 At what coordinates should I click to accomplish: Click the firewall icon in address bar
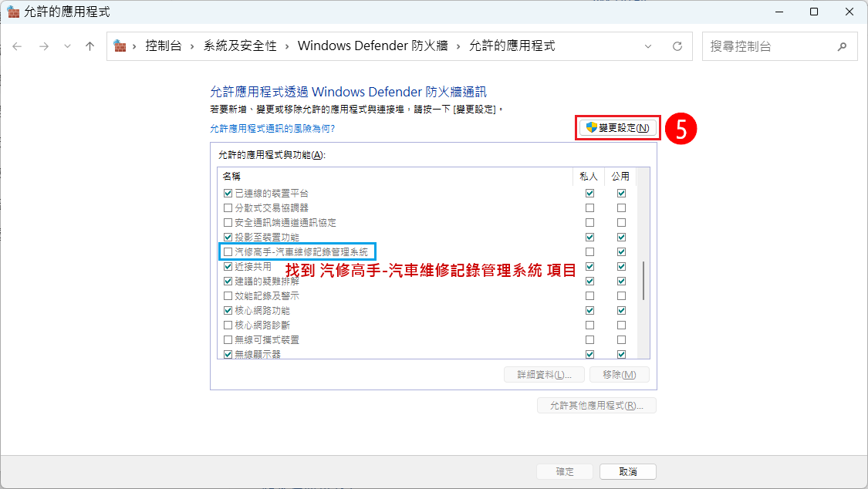(120, 46)
